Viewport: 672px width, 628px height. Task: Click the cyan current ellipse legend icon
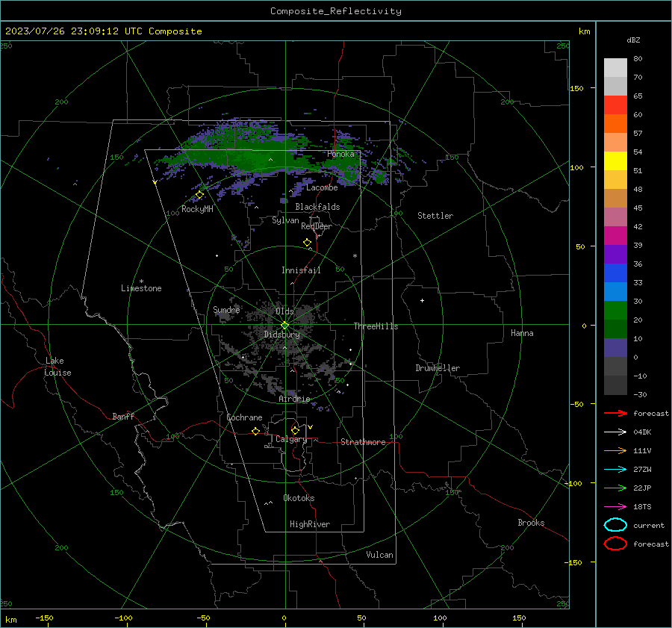click(x=615, y=525)
